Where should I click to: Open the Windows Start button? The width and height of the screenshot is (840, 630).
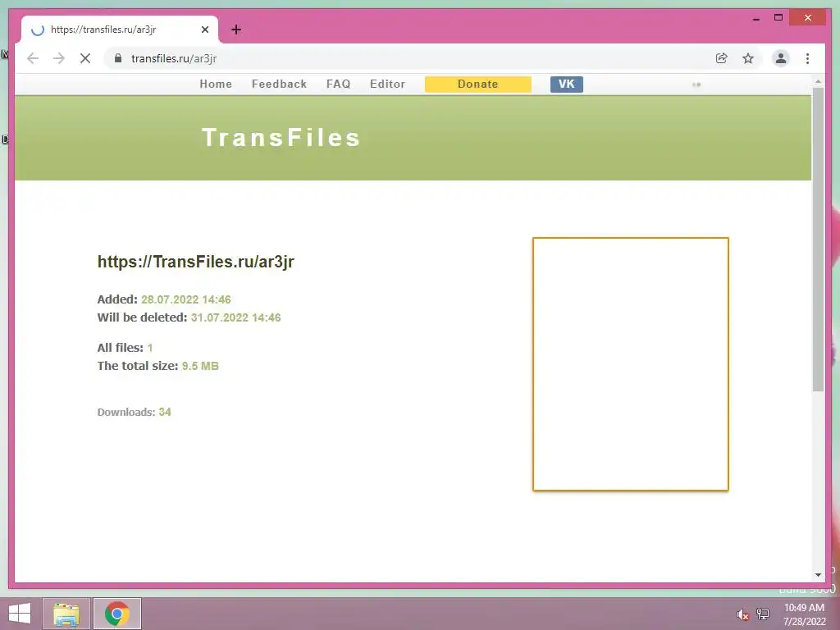pyautogui.click(x=20, y=614)
